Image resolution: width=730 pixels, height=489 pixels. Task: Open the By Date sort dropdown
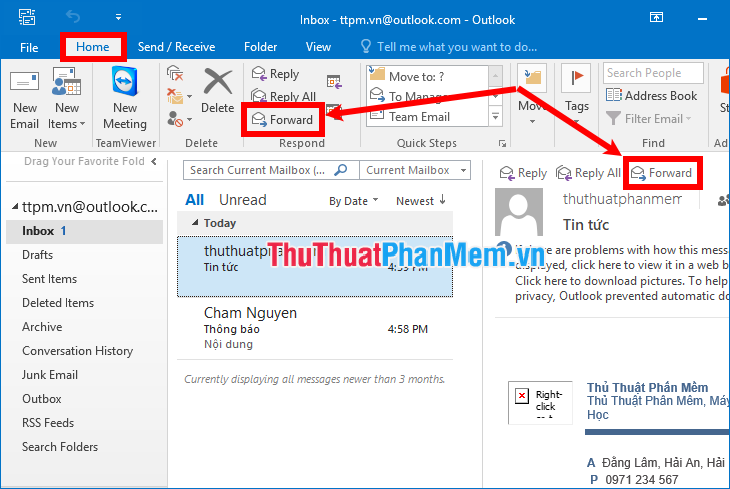pos(353,201)
